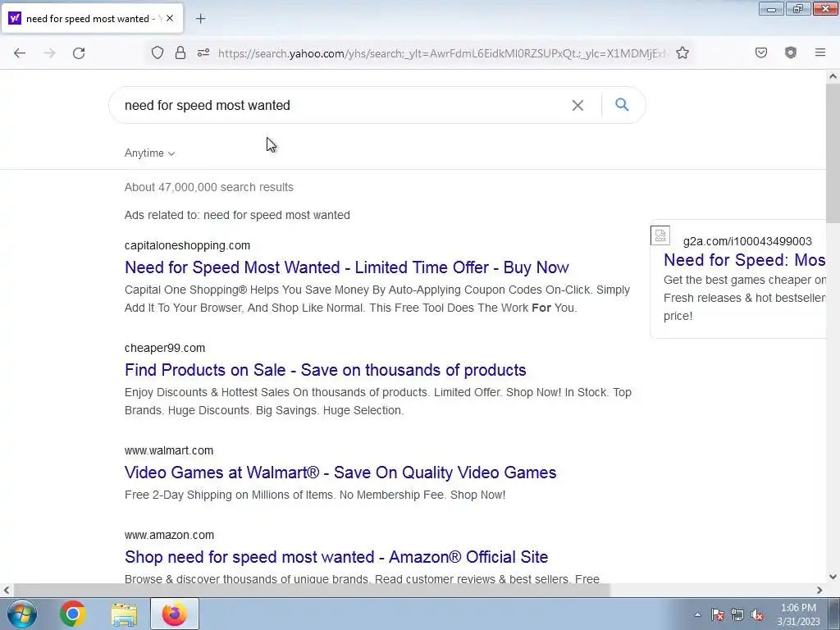840x630 pixels.
Task: Open the Windows Start menu
Action: point(21,614)
